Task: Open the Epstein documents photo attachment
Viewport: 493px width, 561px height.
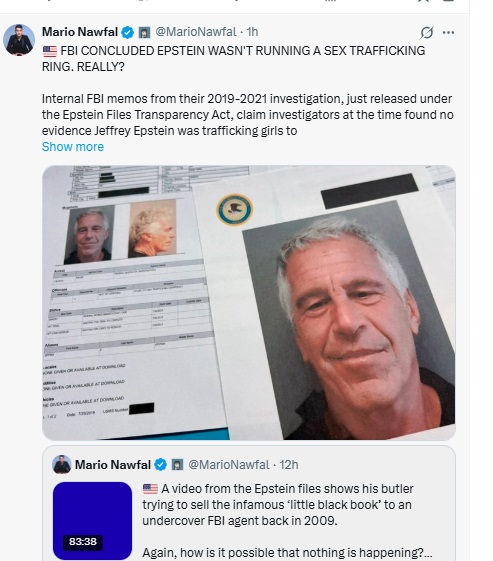Action: [x=249, y=303]
